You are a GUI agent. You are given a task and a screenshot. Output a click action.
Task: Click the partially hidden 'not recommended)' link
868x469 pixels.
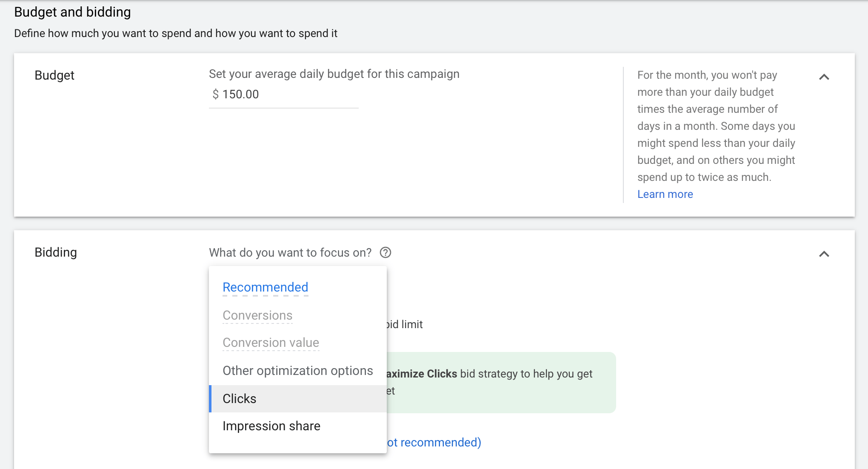pos(434,443)
